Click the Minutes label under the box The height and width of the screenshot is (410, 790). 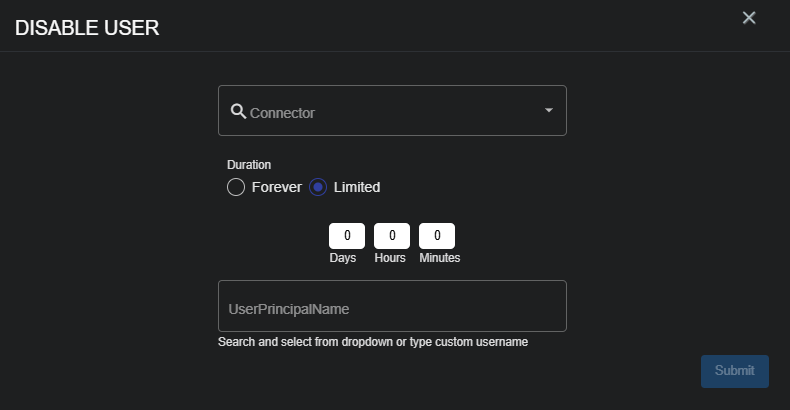[440, 258]
